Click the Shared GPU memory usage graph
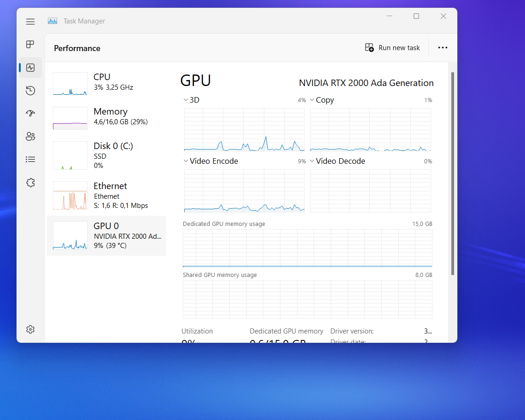 (x=307, y=299)
